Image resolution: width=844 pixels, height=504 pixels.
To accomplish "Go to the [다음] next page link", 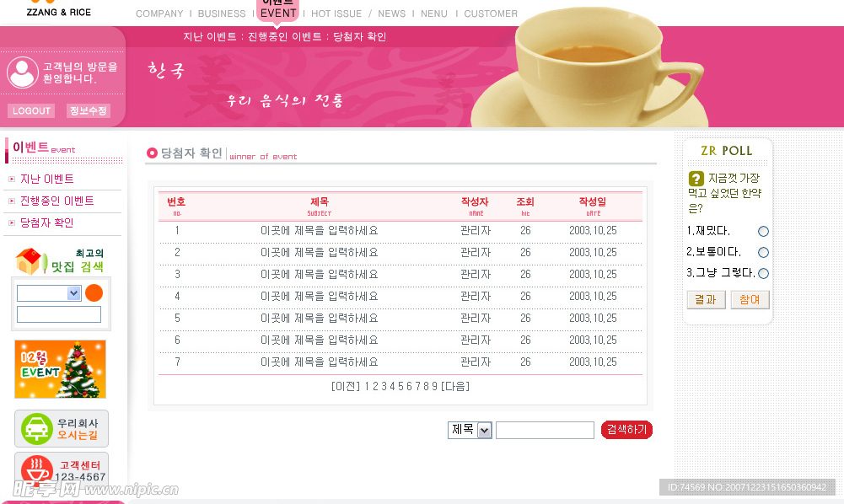I will point(454,386).
